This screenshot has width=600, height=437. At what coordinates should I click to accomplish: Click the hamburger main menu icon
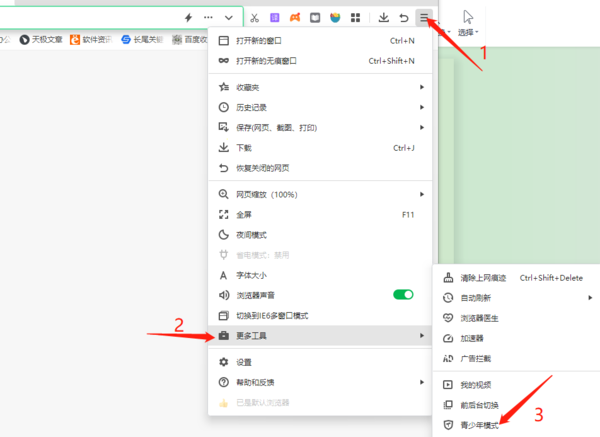click(425, 17)
